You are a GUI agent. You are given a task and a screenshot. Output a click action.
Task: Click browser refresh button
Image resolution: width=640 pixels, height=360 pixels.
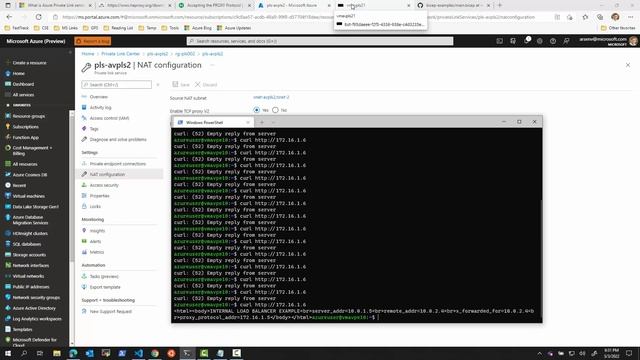click(x=38, y=17)
